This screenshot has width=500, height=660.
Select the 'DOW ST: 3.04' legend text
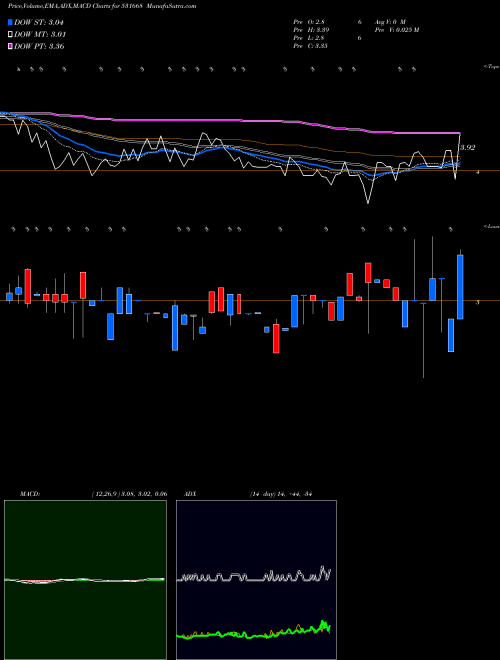pyautogui.click(x=39, y=22)
